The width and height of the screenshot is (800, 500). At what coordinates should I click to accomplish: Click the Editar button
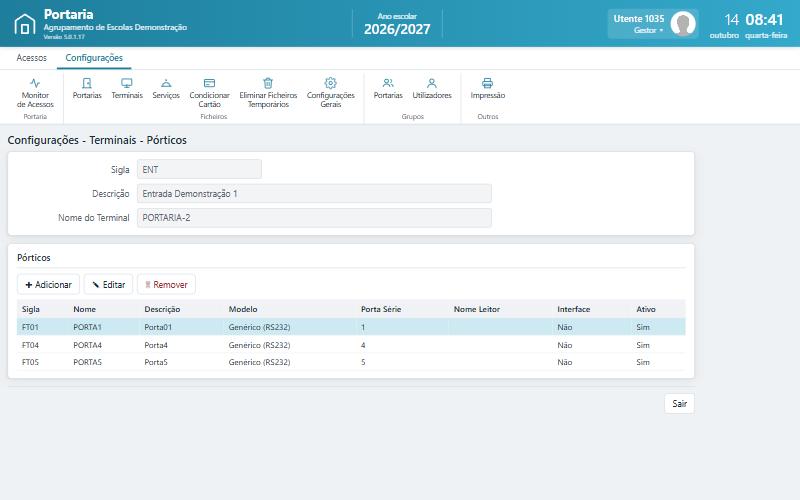[108, 284]
